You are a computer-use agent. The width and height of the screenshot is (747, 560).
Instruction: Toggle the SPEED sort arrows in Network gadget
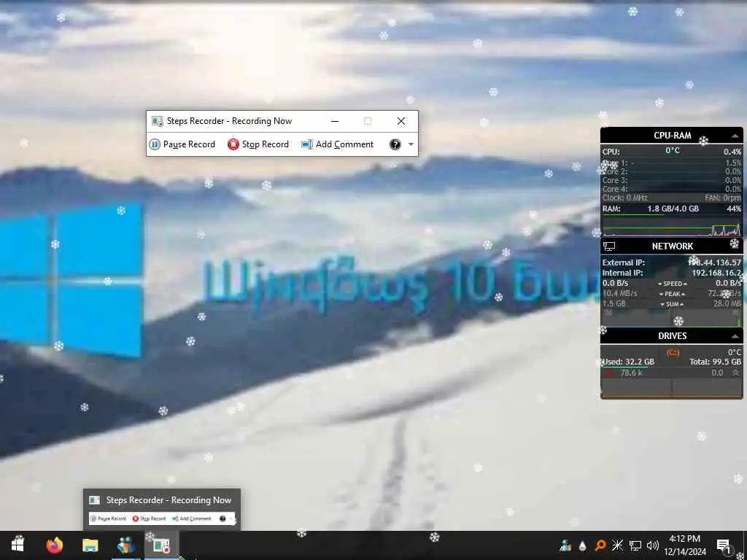point(672,284)
